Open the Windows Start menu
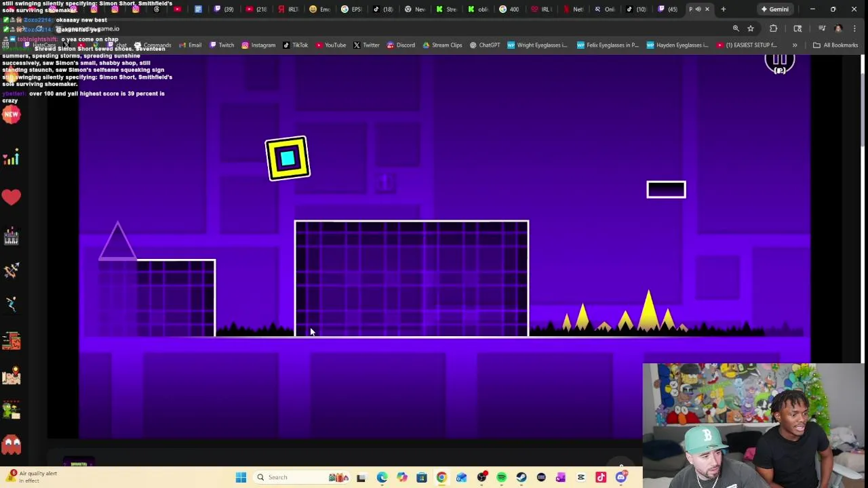The height and width of the screenshot is (488, 868). (241, 477)
